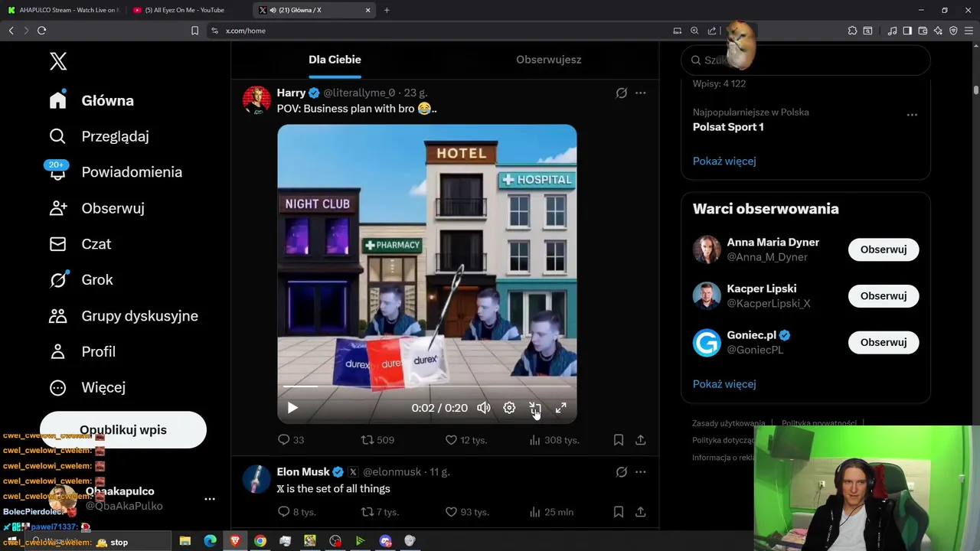Repost Elon Musk's post (7 tys.)
This screenshot has width=980, height=551.
point(380,512)
